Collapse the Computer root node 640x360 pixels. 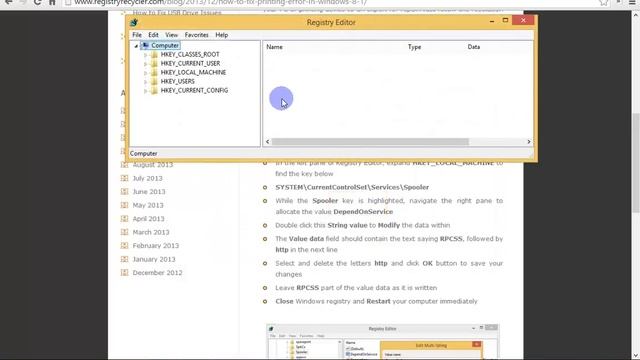coord(136,46)
